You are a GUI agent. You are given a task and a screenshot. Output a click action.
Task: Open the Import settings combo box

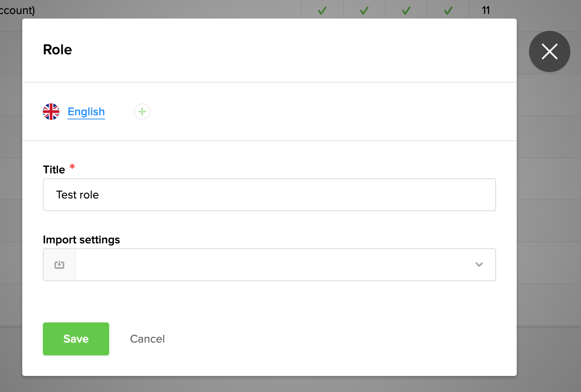(x=272, y=265)
